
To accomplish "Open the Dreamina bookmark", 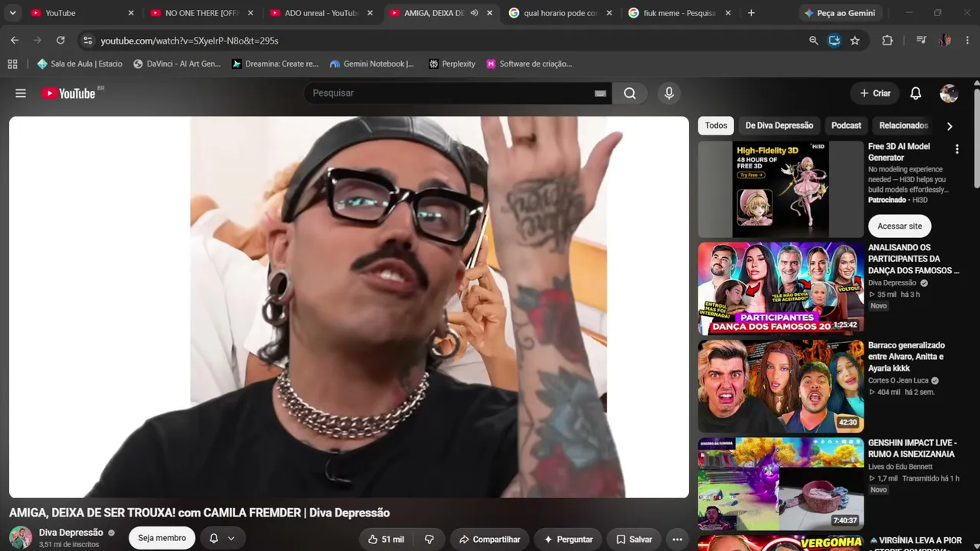I will [275, 64].
